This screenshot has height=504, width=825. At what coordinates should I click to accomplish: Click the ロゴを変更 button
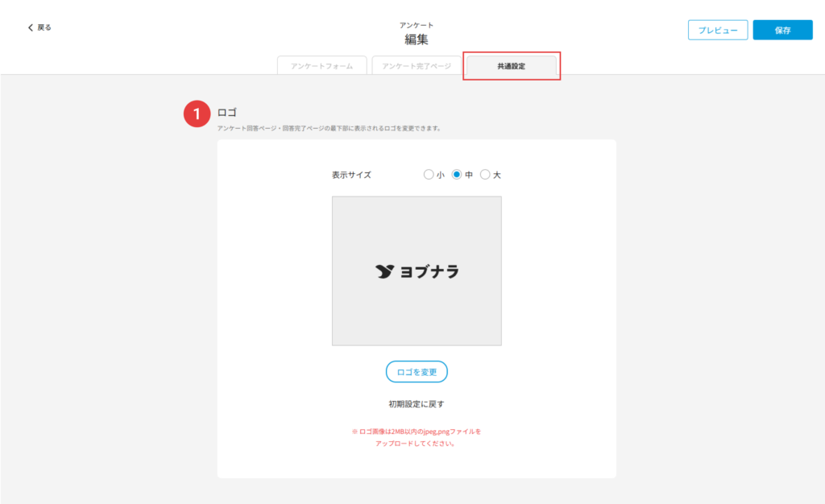point(417,372)
